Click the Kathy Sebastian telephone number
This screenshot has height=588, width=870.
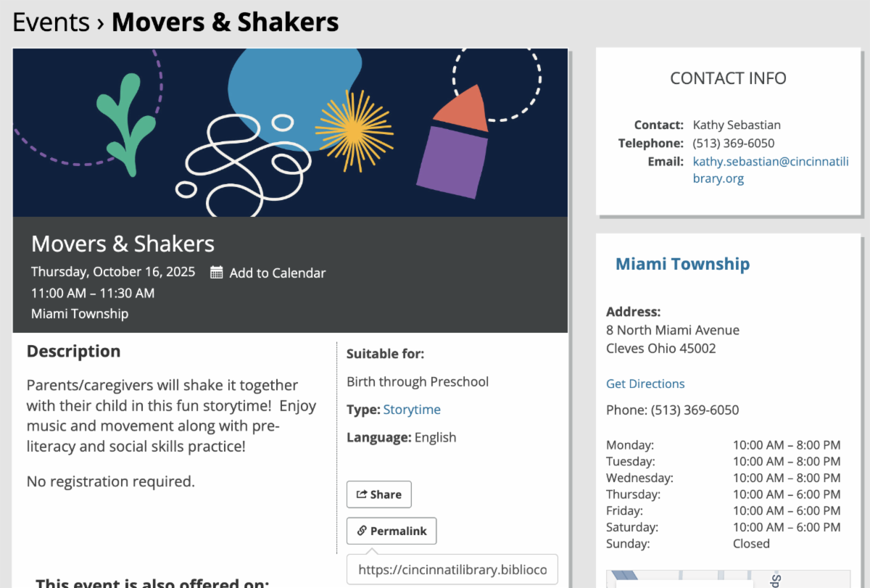tap(733, 143)
